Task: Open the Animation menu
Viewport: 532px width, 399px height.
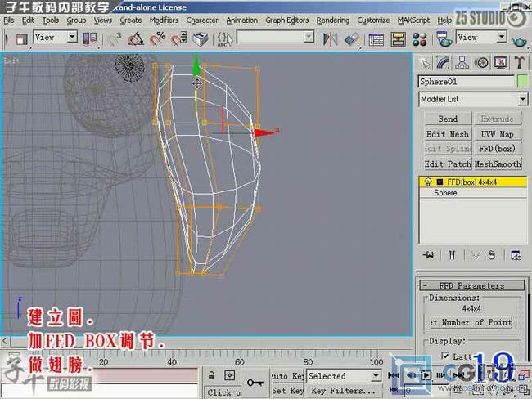Action: pos(242,20)
